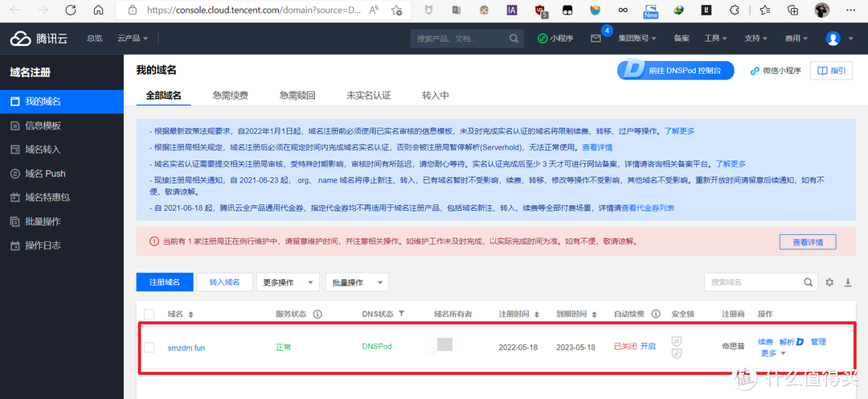Screen dimensions: 868x399
Task: Expand 集团账号 dropdown
Action: [x=637, y=39]
